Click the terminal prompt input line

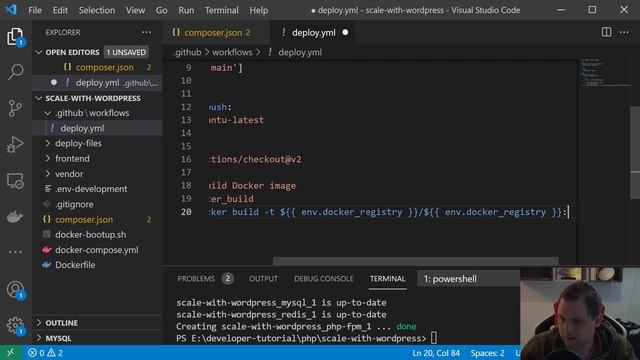(306, 338)
